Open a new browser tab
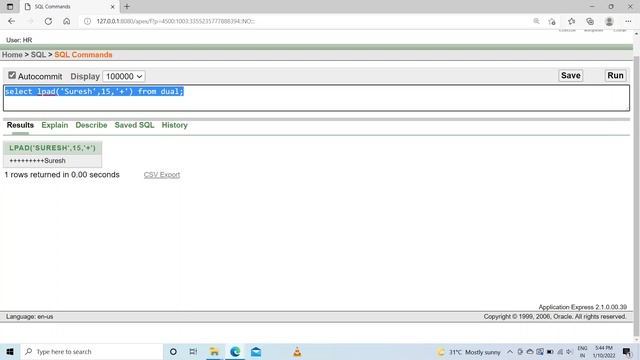This screenshot has height=360, width=640. [127, 7]
